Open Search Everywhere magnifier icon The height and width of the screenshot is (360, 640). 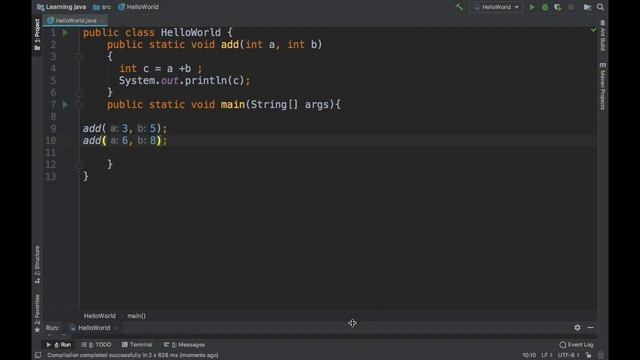coord(600,7)
